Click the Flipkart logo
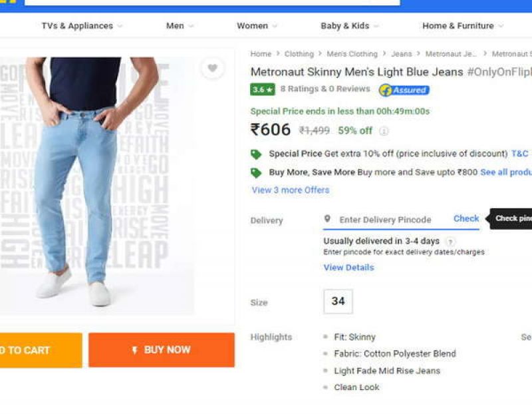 (10, 3)
